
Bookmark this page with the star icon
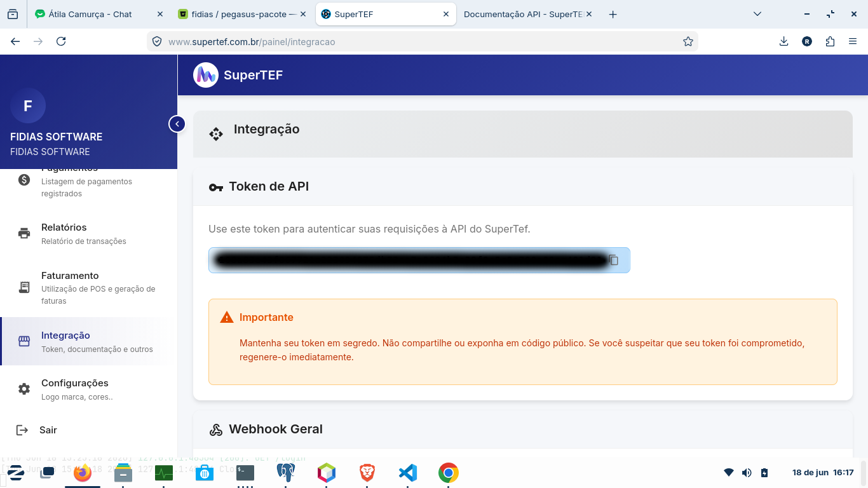click(x=688, y=41)
